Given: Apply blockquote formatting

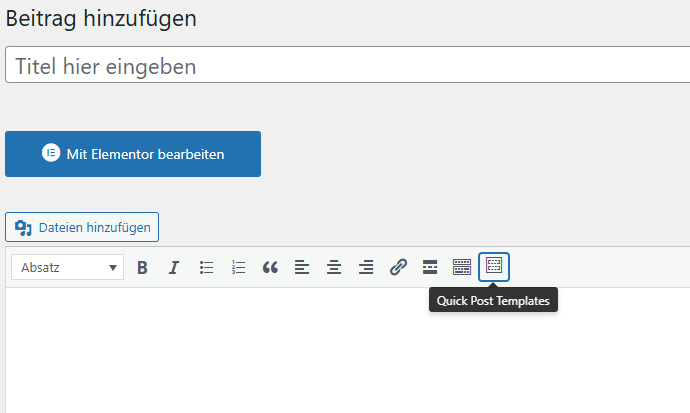Looking at the screenshot, I should point(270,267).
